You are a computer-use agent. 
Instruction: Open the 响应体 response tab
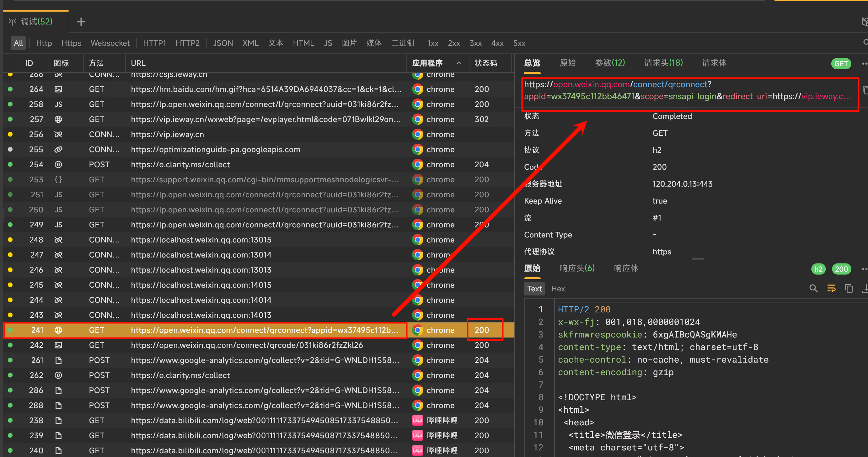point(626,268)
